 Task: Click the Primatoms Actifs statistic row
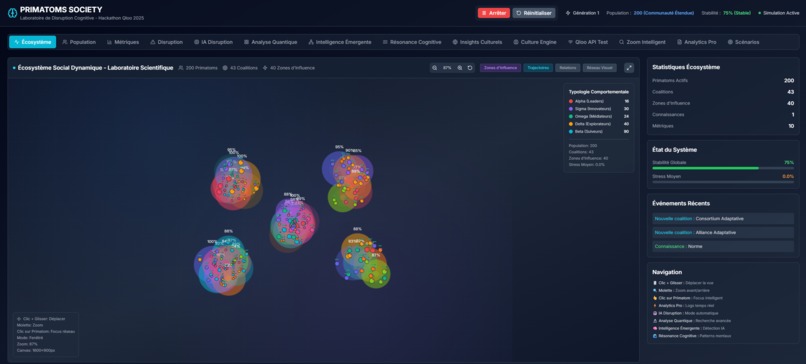[723, 81]
